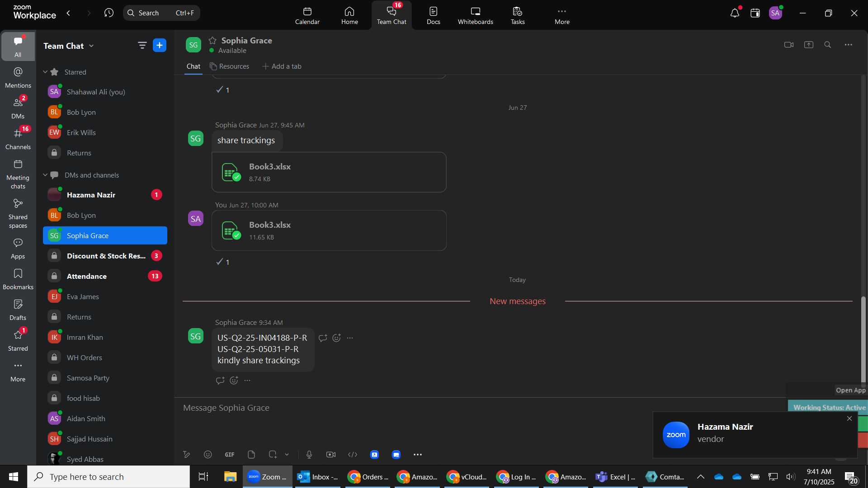
Task: Click the Search box in top bar
Action: click(161, 13)
